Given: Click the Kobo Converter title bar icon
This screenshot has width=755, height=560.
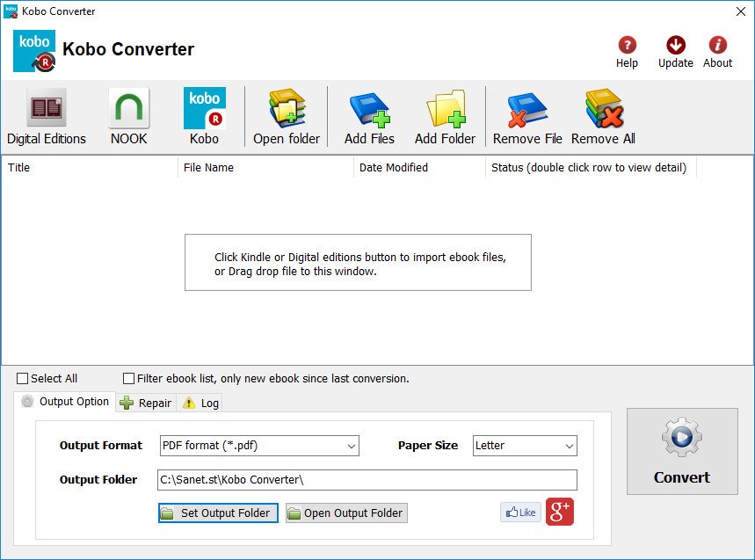Looking at the screenshot, I should [11, 11].
